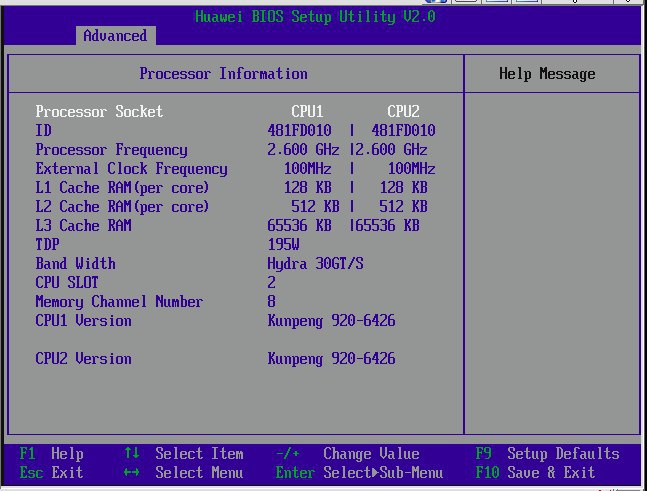The height and width of the screenshot is (491, 647).
Task: Click the -/+ Change Value hint
Action: (x=347, y=453)
